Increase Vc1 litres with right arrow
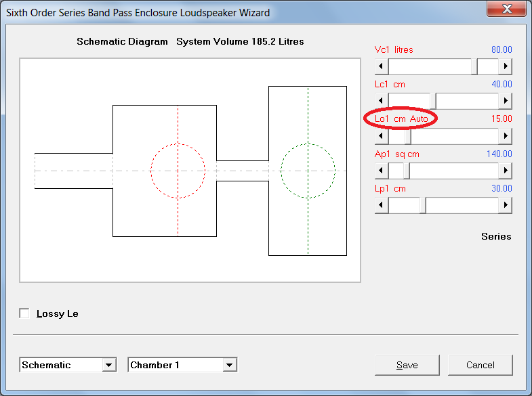The image size is (532, 396). coord(505,66)
